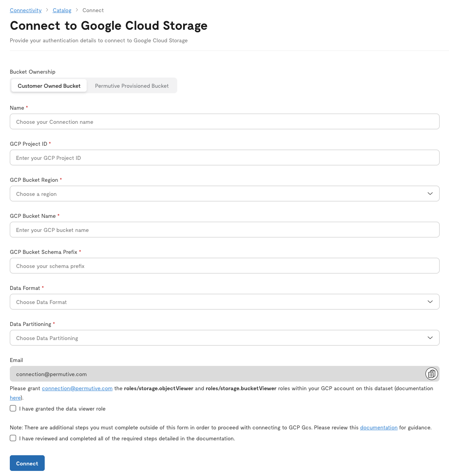Open the GCP Gcs documentation link
Image resolution: width=449 pixels, height=476 pixels.
379,427
